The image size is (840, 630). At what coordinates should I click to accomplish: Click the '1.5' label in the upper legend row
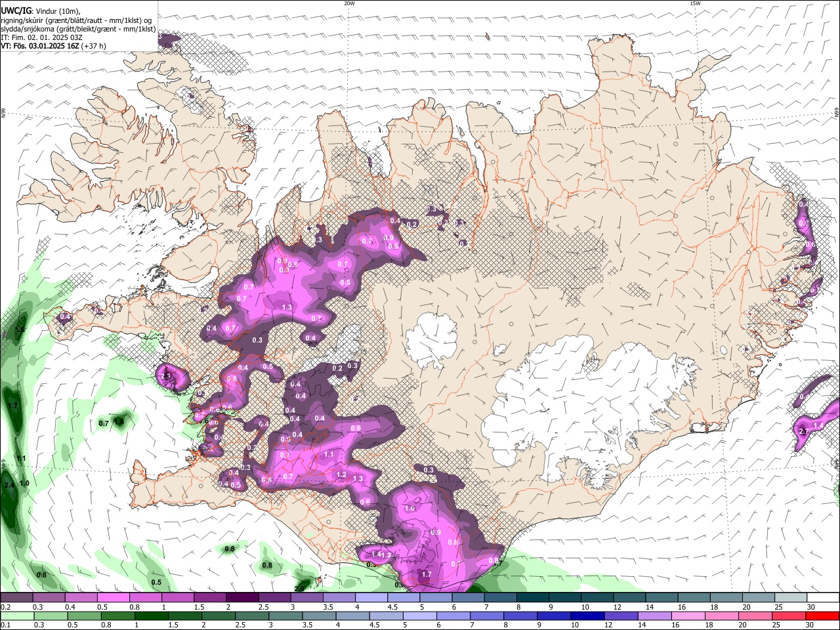[x=199, y=607]
